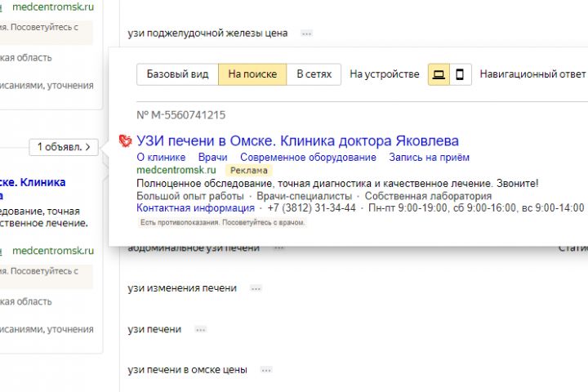Click 'Собственная лаборатория' callout text
Screen dimensions: 588x392
(428, 196)
